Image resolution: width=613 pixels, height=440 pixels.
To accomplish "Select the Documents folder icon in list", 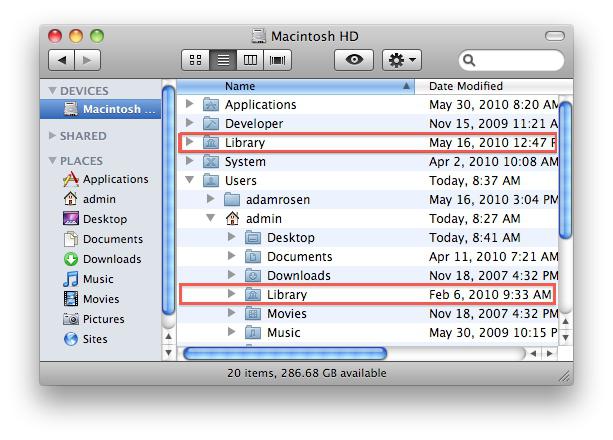I will (x=253, y=257).
